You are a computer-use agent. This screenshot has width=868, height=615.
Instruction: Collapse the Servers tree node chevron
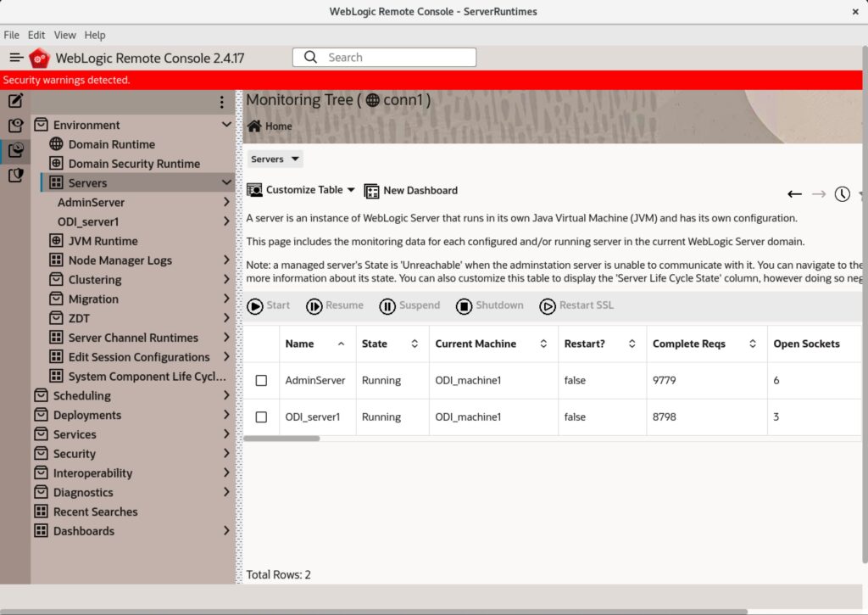pos(226,182)
